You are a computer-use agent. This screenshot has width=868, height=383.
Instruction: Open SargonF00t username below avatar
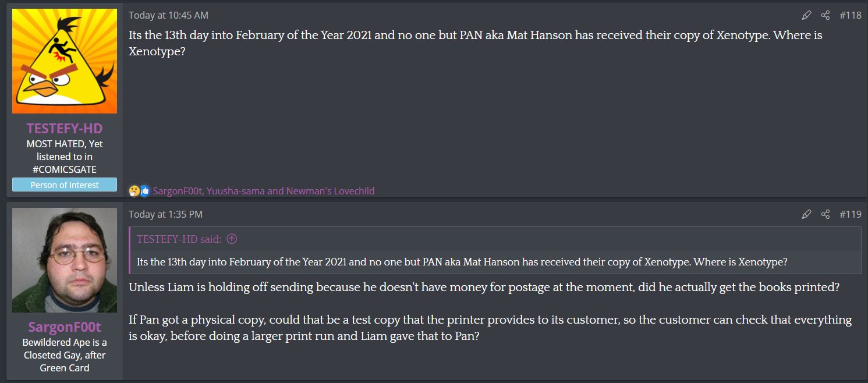coord(65,327)
